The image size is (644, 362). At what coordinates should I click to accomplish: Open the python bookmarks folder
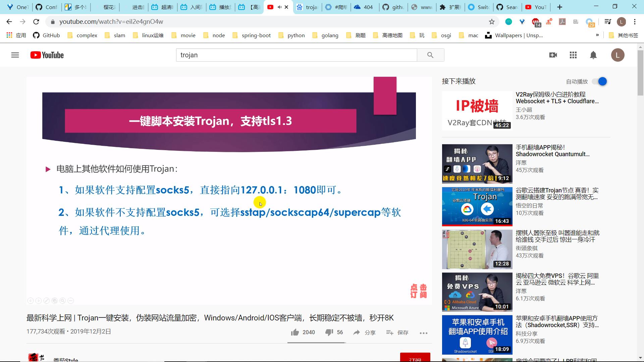tap(291, 36)
